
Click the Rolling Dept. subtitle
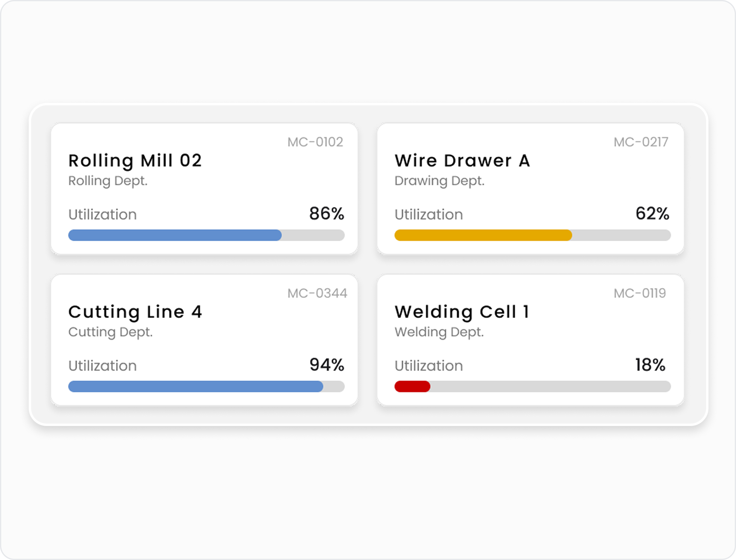tap(108, 181)
